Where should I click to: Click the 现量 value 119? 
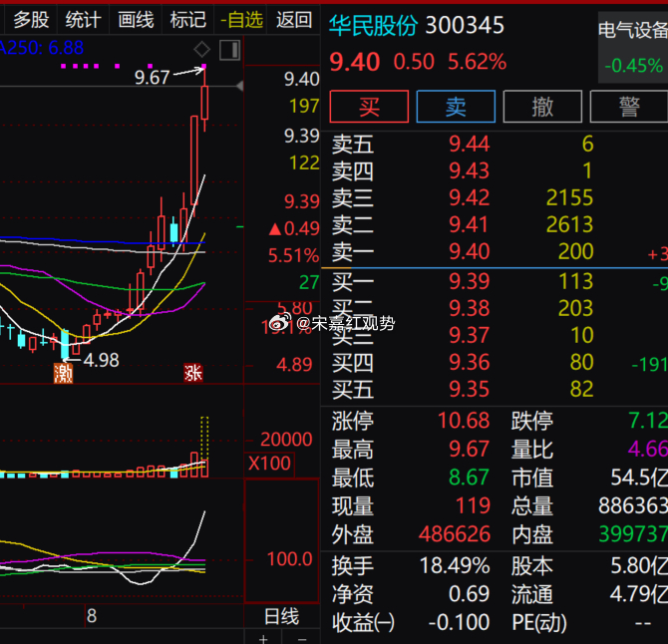473,505
